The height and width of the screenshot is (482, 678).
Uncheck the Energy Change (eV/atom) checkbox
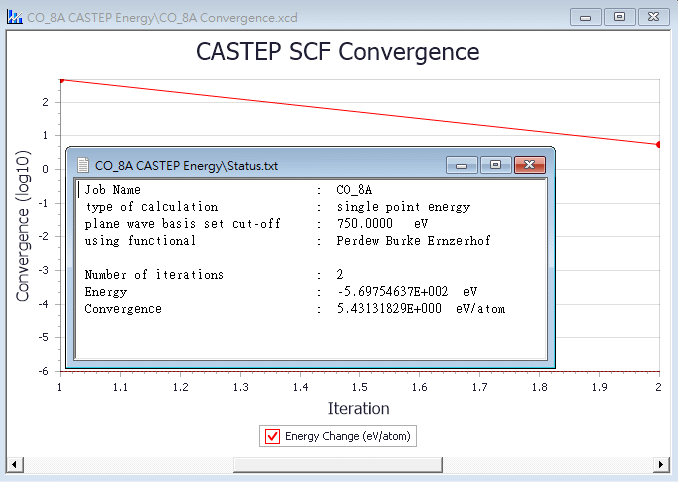271,436
